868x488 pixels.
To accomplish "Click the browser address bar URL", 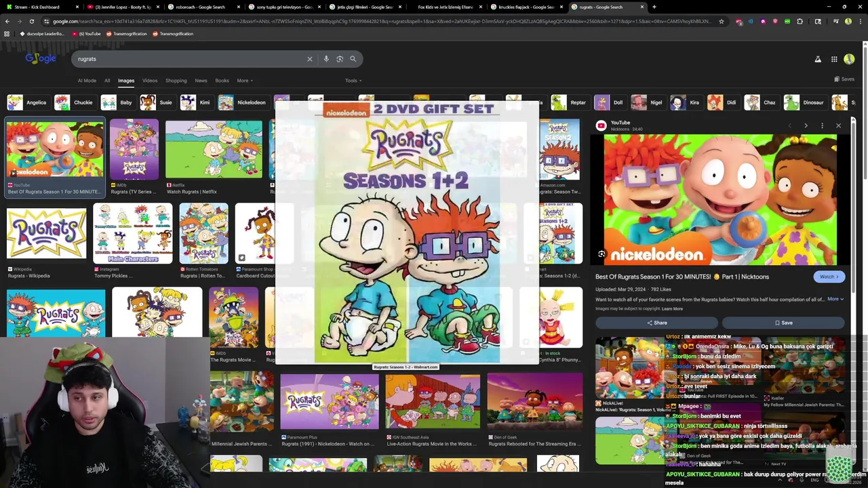I will [380, 21].
